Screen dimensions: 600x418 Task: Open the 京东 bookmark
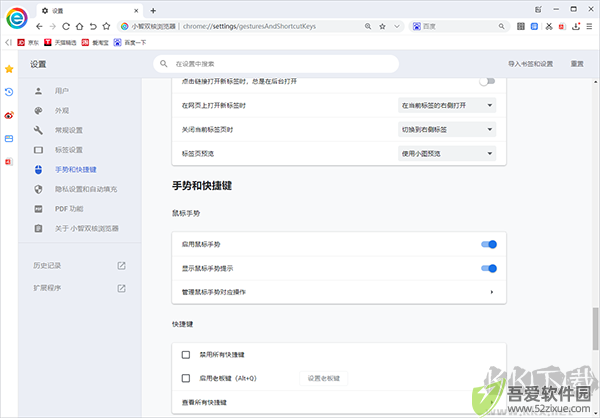pos(28,42)
